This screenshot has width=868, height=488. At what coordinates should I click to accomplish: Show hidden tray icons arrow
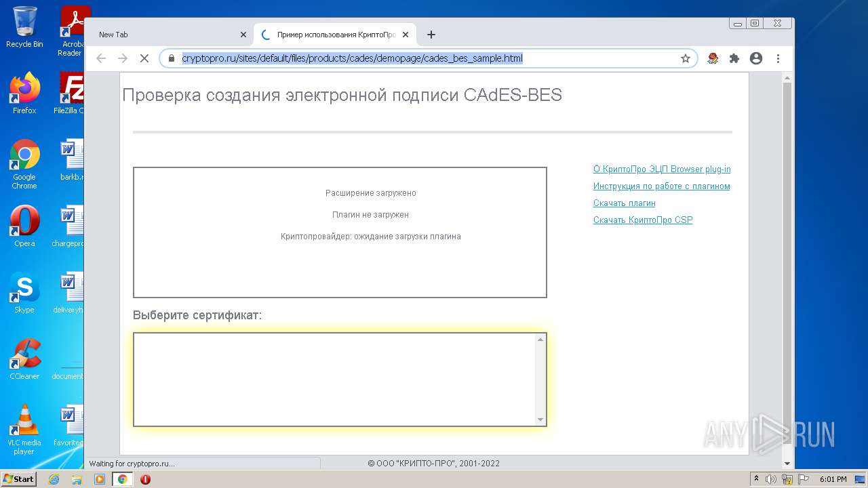(756, 479)
